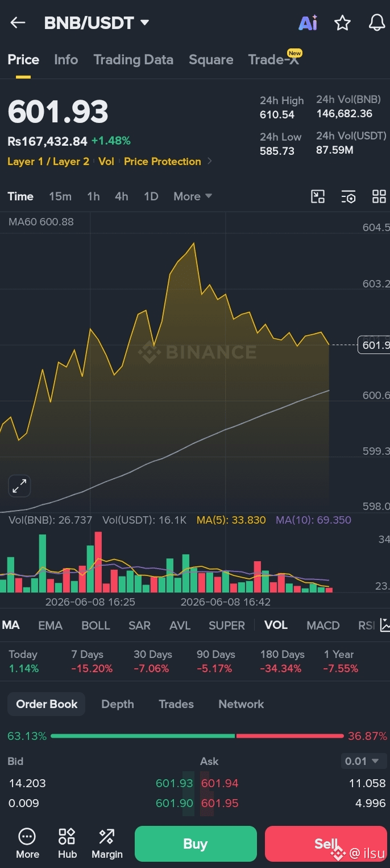
Task: Tap the bid/ask ratio bar
Action: (x=197, y=736)
